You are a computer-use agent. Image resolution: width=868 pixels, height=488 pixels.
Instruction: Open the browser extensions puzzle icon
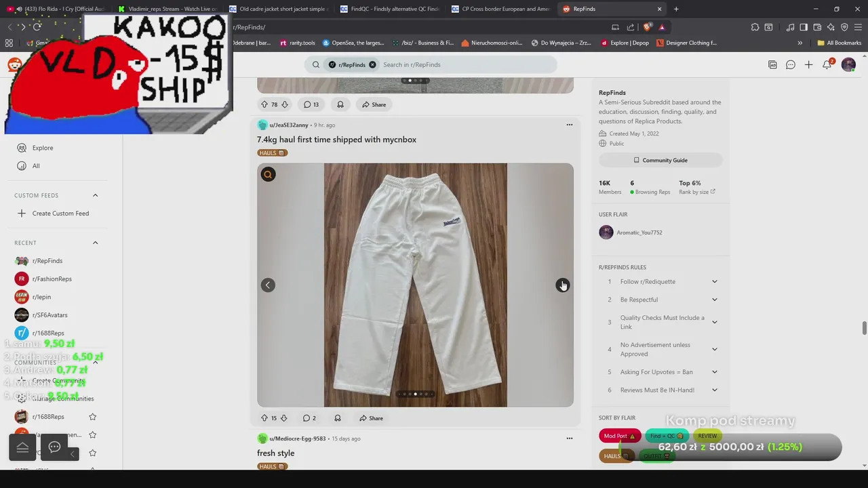coord(755,27)
